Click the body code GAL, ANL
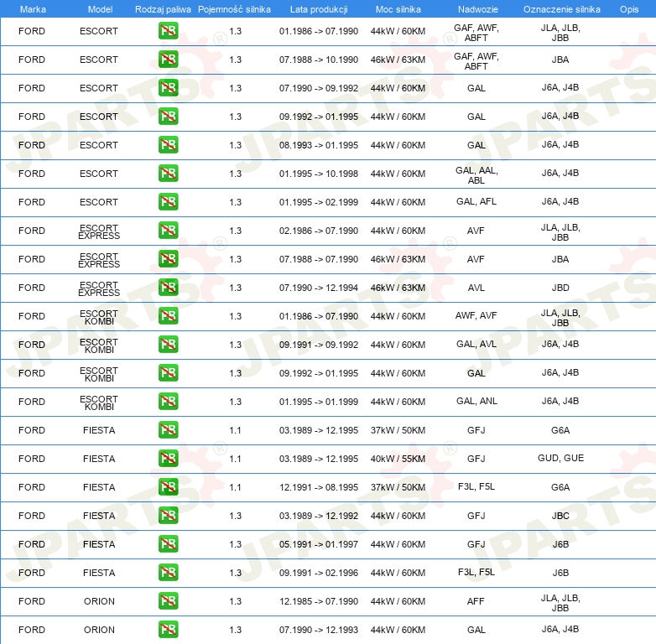656x644 pixels. pyautogui.click(x=476, y=401)
